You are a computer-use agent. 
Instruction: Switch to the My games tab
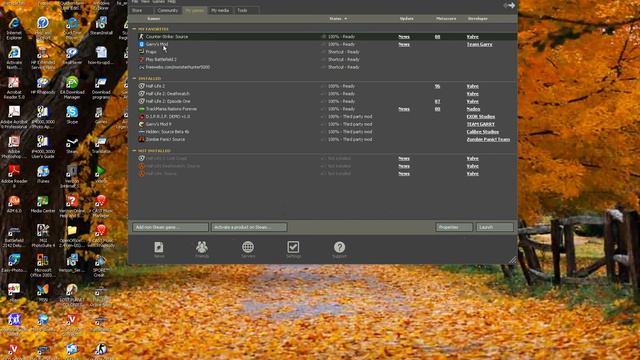pyautogui.click(x=195, y=10)
